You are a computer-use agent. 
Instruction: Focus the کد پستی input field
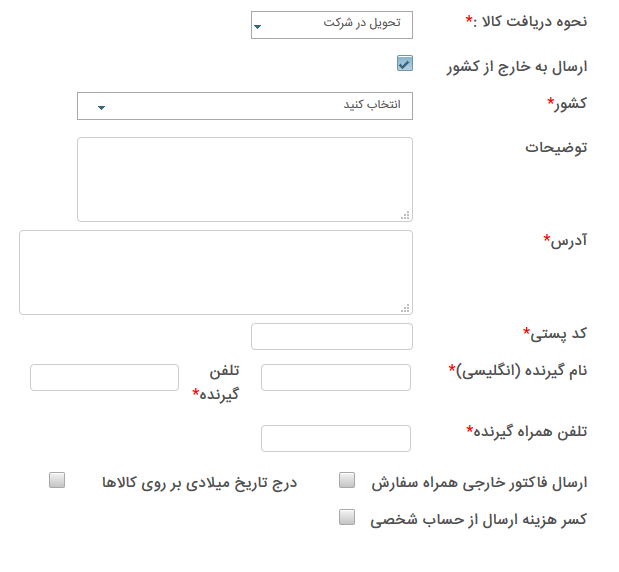click(332, 336)
